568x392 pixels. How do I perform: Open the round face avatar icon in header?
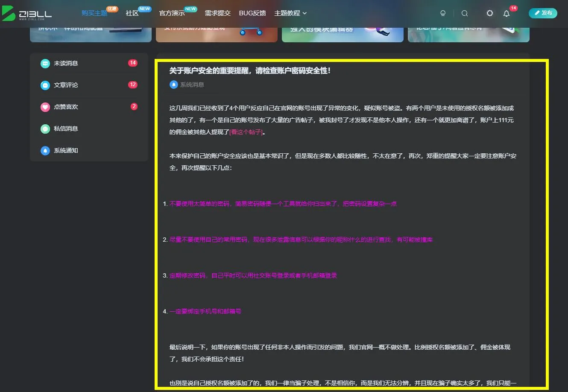click(443, 13)
